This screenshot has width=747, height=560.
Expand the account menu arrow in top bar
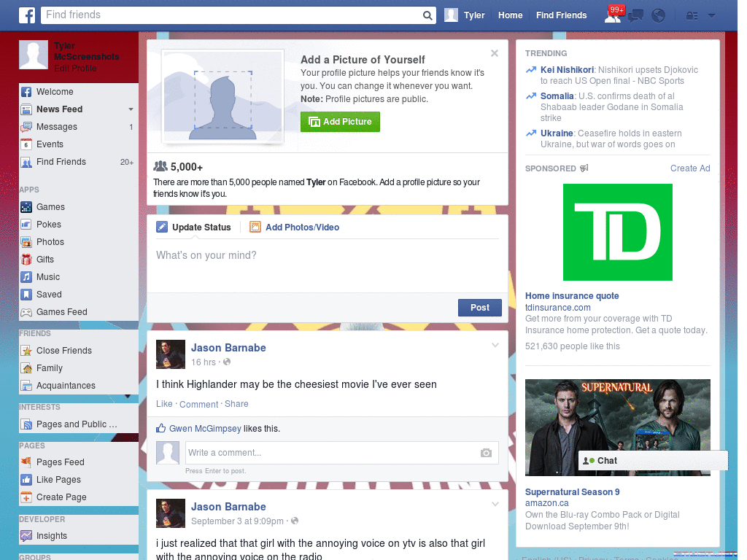click(712, 16)
